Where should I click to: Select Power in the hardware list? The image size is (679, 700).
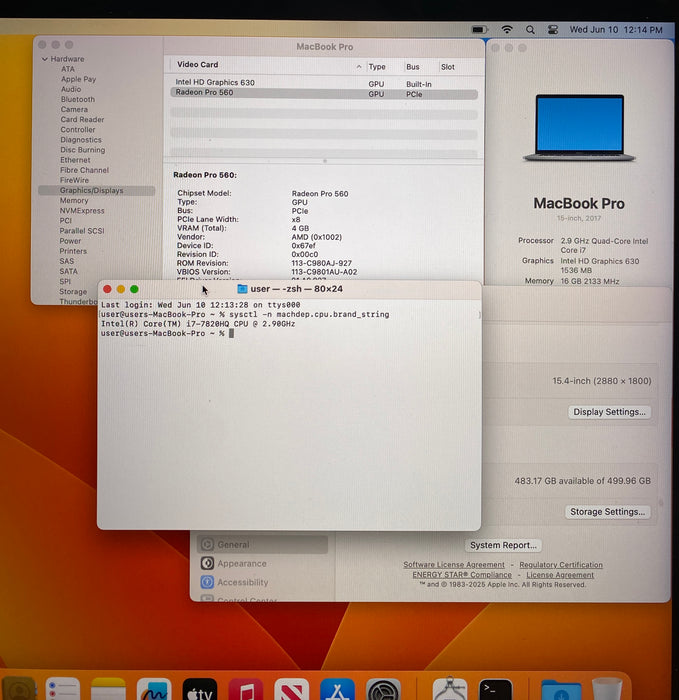click(x=70, y=241)
